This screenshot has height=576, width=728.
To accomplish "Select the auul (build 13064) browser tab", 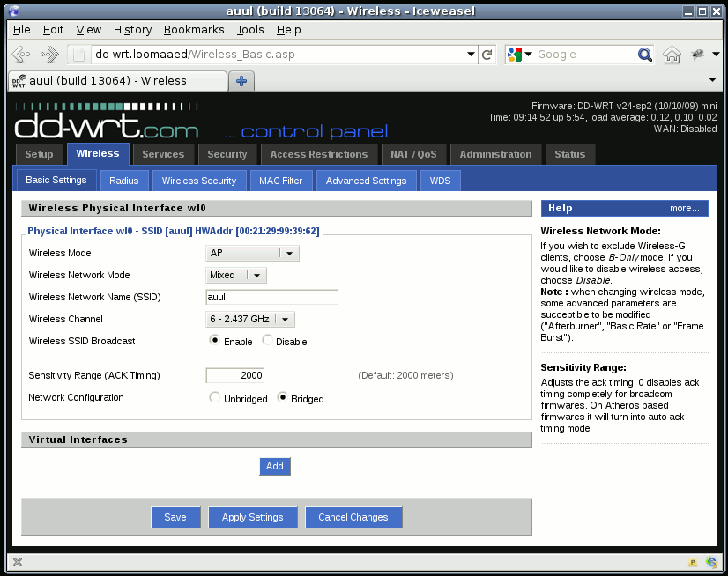I will pos(118,81).
